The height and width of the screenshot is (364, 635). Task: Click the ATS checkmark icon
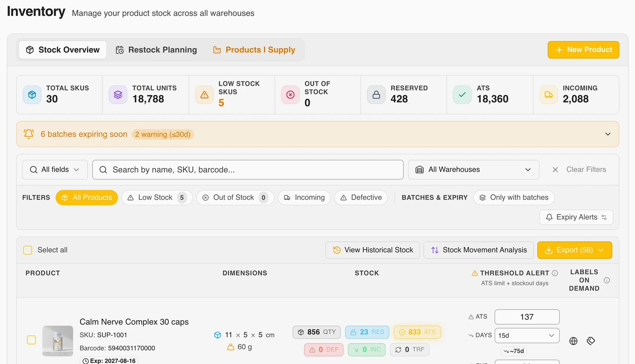click(x=462, y=95)
